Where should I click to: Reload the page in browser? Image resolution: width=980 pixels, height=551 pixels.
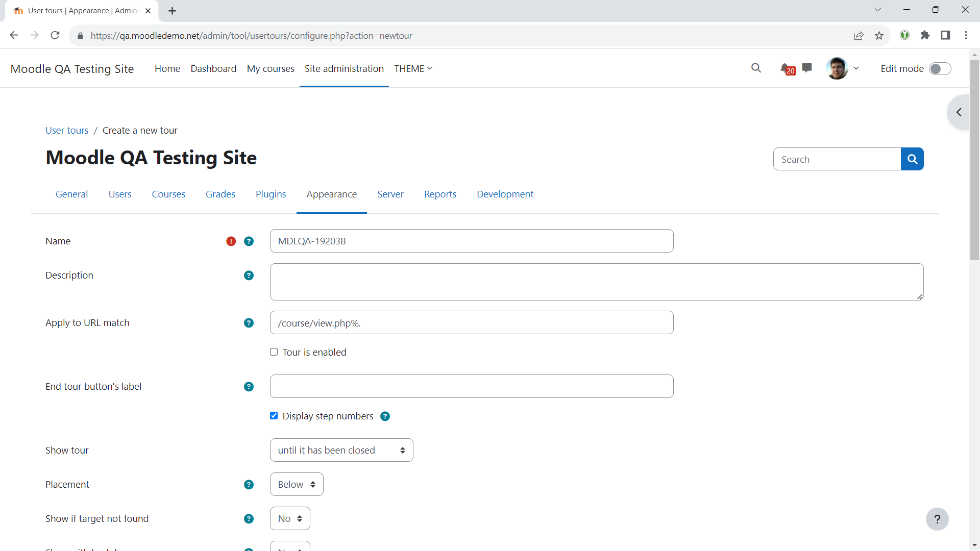(x=55, y=35)
